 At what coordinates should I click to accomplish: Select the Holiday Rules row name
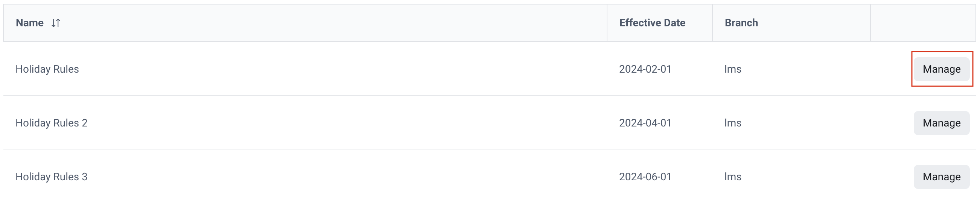tap(47, 69)
